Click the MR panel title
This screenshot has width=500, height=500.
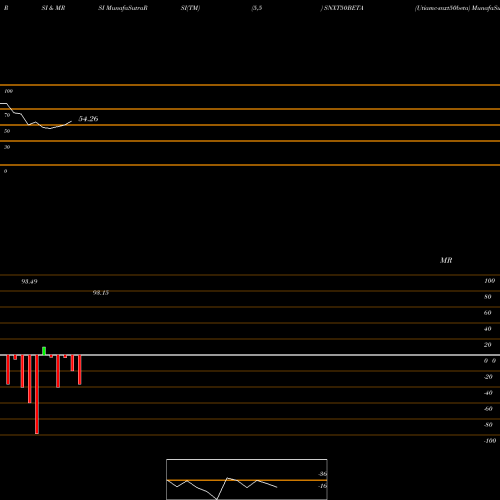click(x=446, y=260)
